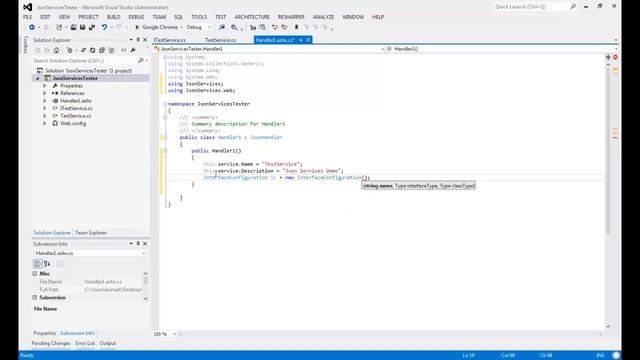This screenshot has height=360, width=640.
Task: Toggle Show All Files in Solution Explorer
Action: (111, 50)
